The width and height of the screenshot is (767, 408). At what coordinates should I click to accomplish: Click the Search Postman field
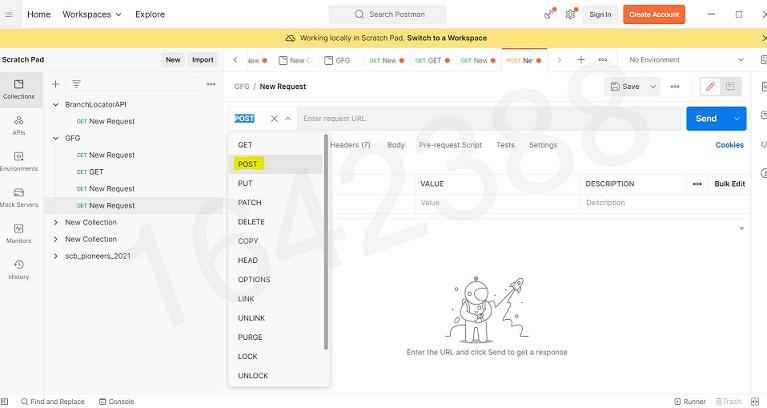click(x=387, y=15)
